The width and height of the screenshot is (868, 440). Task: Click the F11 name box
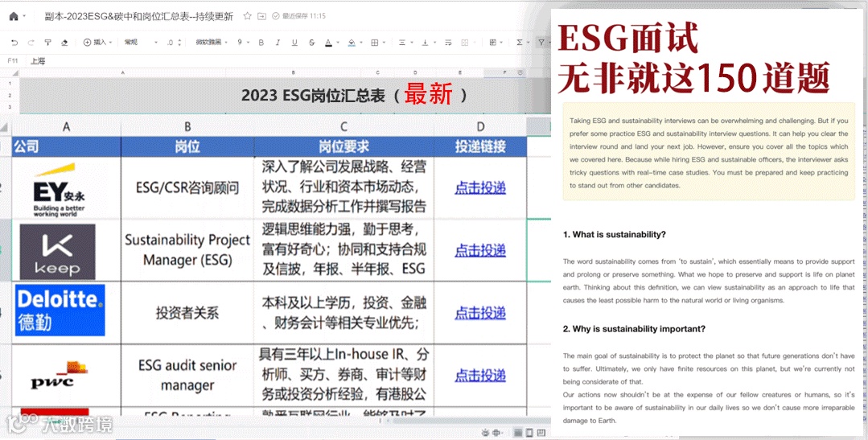pos(12,61)
